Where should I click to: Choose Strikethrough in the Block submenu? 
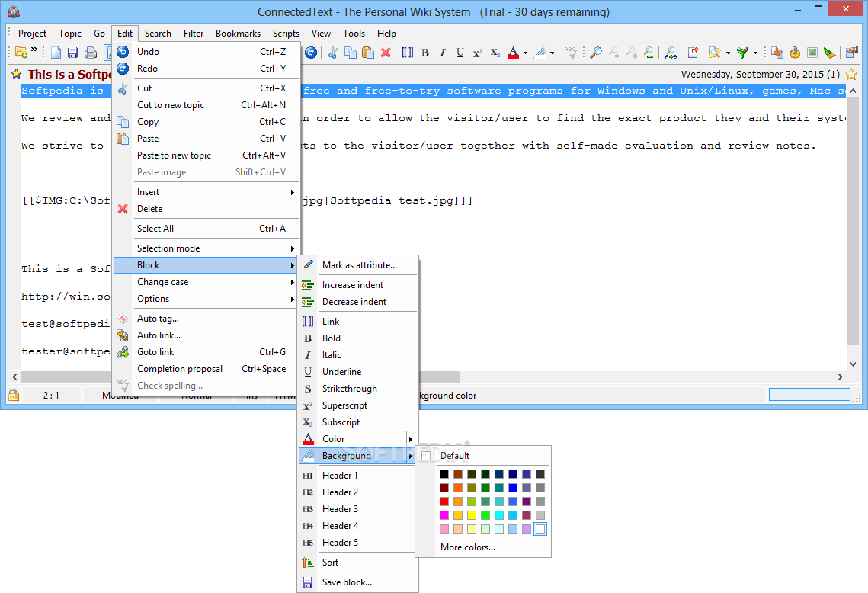tap(357, 389)
